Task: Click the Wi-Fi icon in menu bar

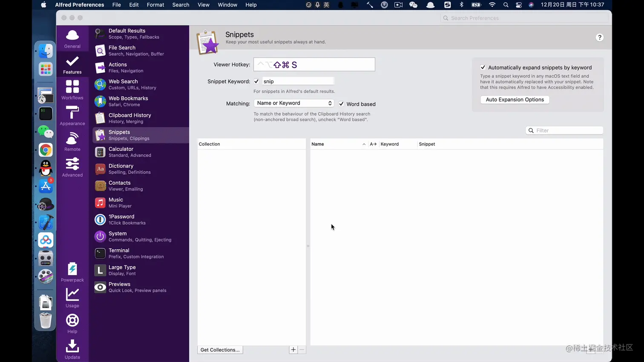Action: (492, 5)
